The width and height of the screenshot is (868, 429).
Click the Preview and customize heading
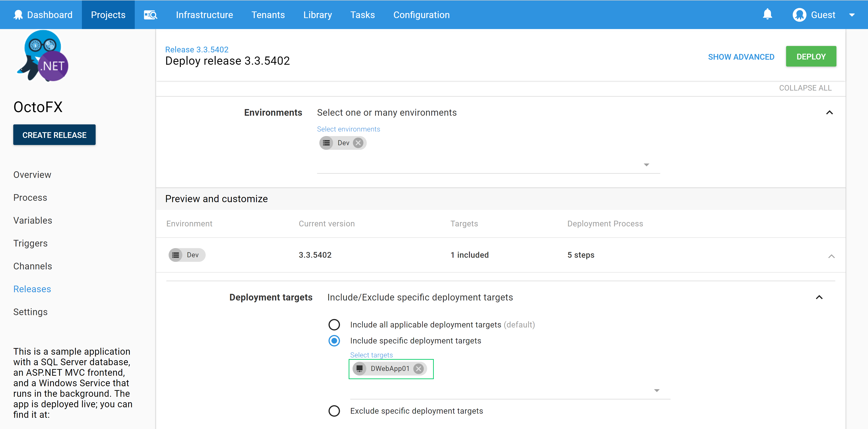[x=216, y=199]
